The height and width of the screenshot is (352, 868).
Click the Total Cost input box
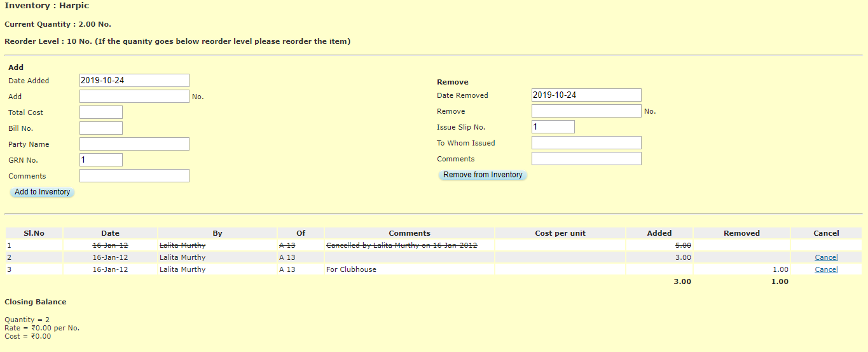coord(101,112)
